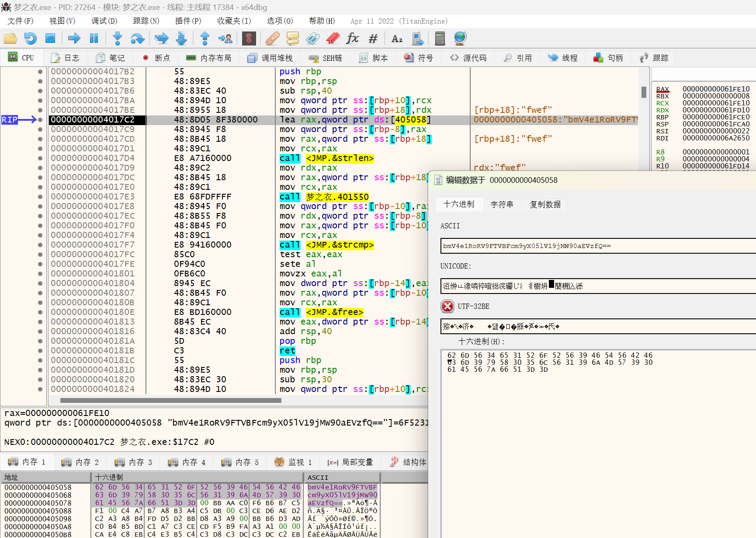Switch to the 断点 breakpoints tab
This screenshot has height=538, width=756.
156,58
